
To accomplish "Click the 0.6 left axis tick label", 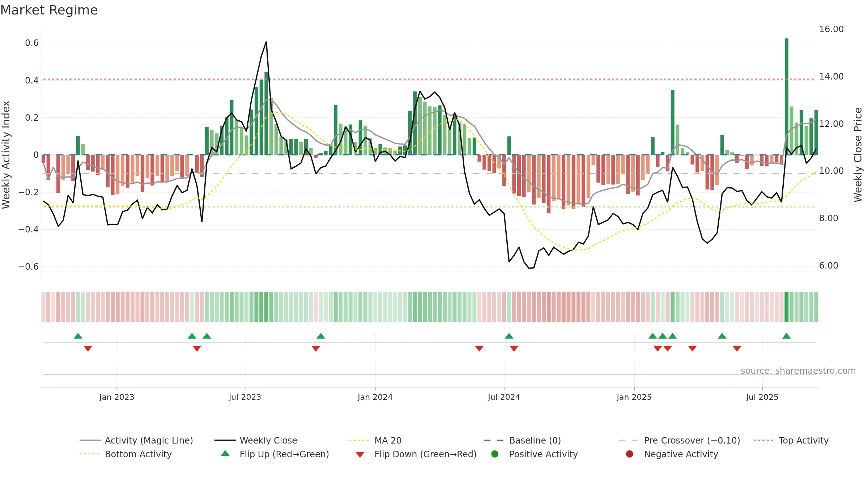I will (x=32, y=43).
